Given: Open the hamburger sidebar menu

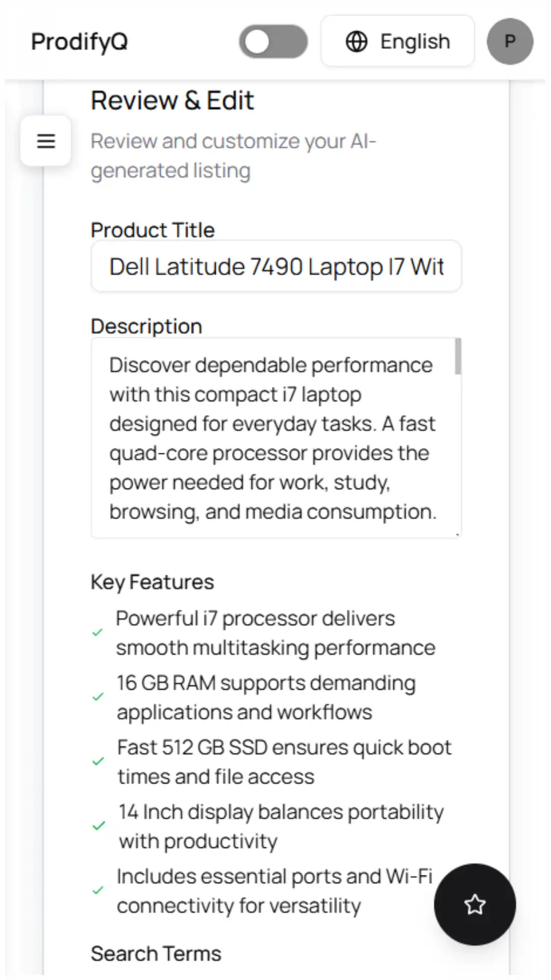Looking at the screenshot, I should (46, 141).
